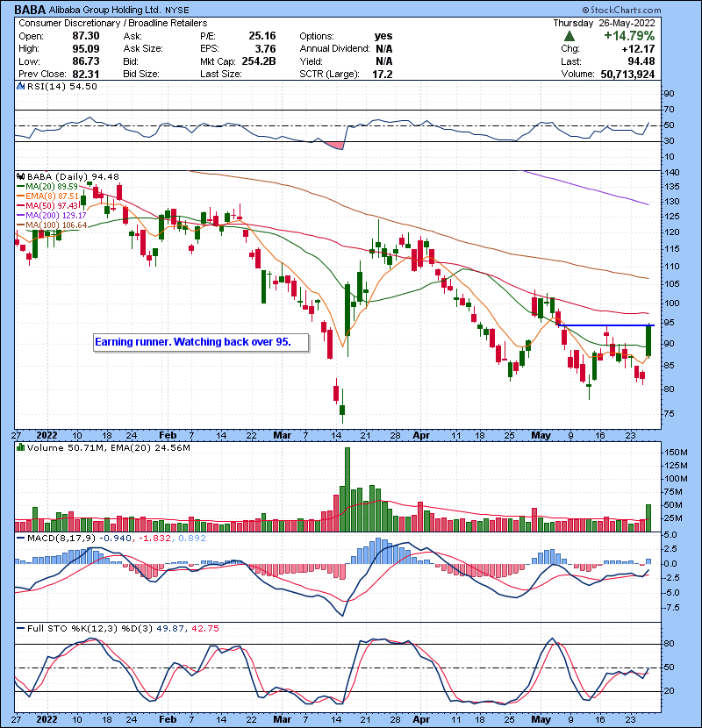Click the Chg value +12.17
Image resolution: width=702 pixels, height=728 pixels.
638,49
